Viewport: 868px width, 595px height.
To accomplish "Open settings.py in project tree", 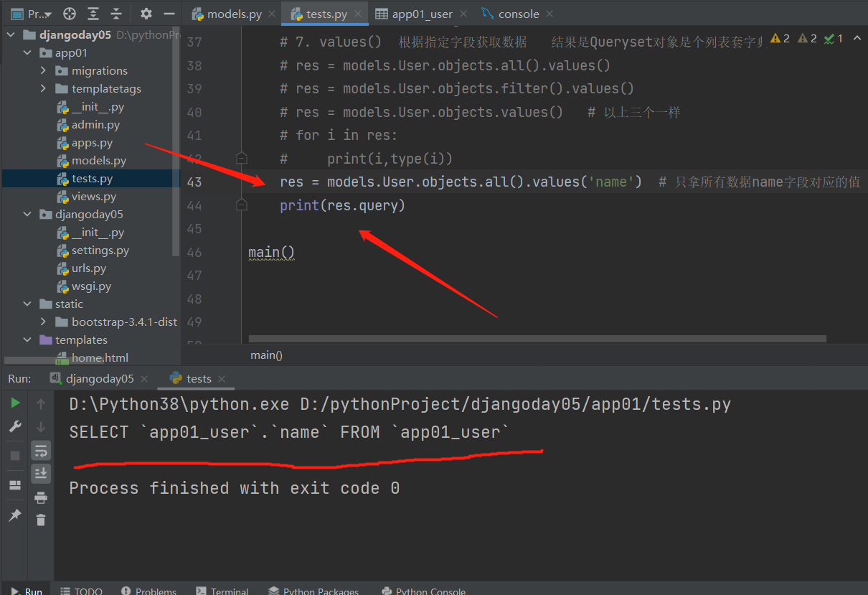I will [x=100, y=250].
